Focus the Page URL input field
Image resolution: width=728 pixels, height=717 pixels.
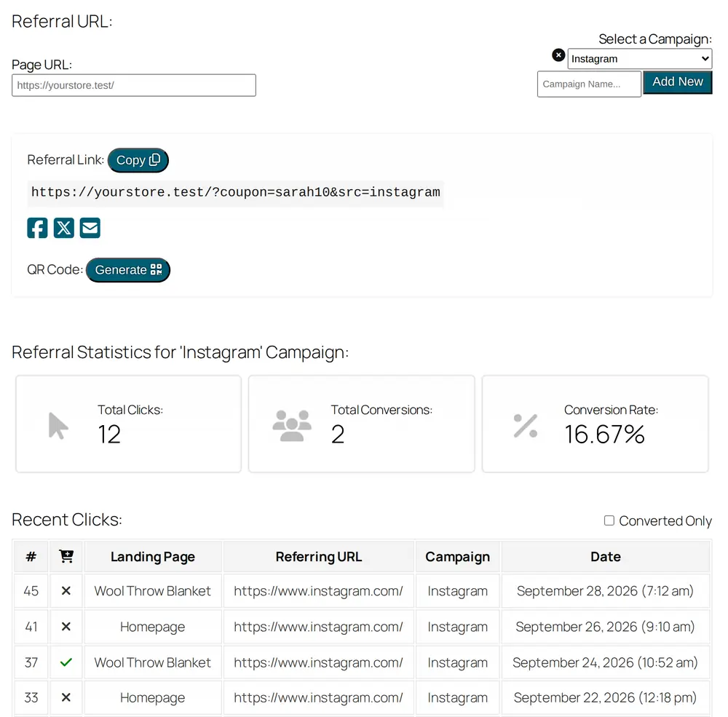134,85
